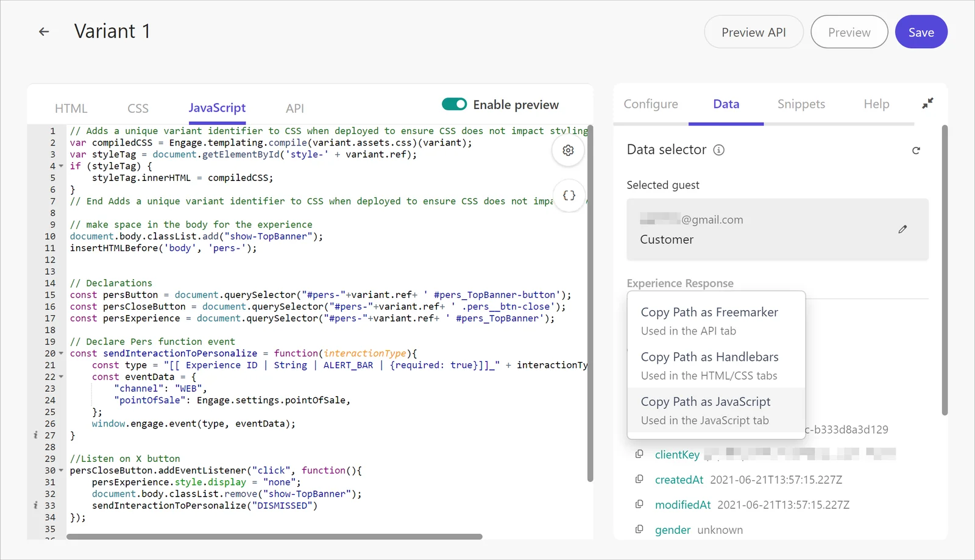Click the Preview button
Viewport: 975px width, 560px height.
[849, 32]
